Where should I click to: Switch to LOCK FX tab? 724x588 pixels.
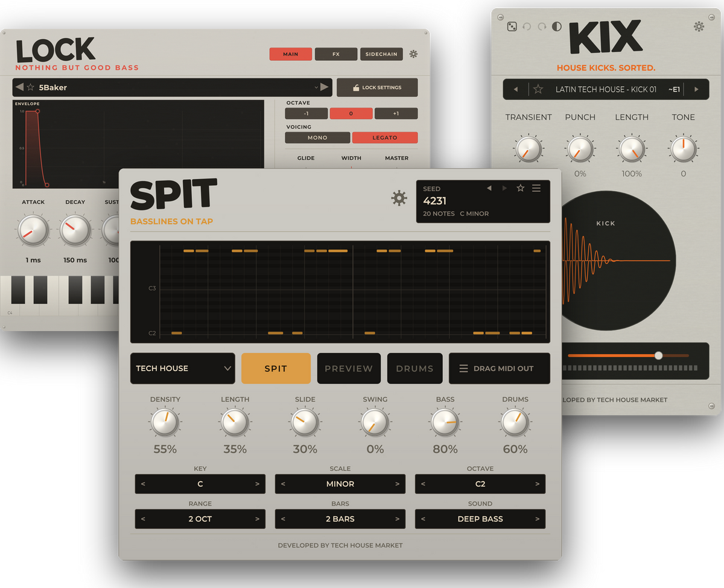click(x=336, y=54)
